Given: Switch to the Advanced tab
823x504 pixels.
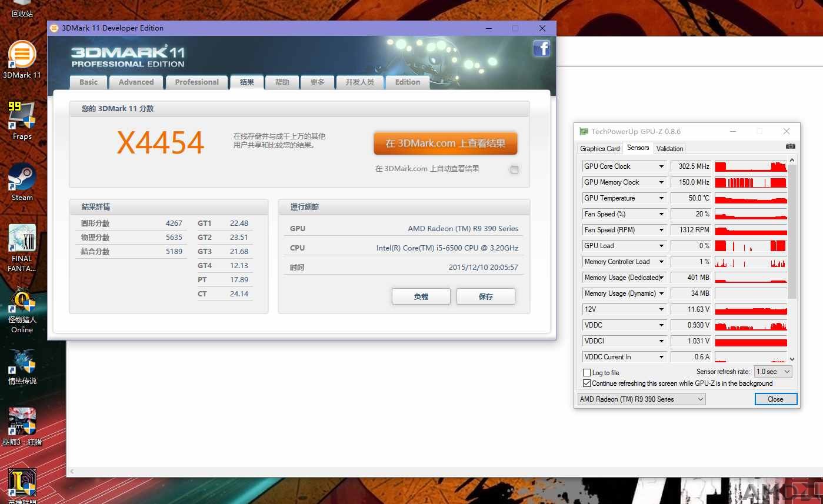Looking at the screenshot, I should pos(136,82).
